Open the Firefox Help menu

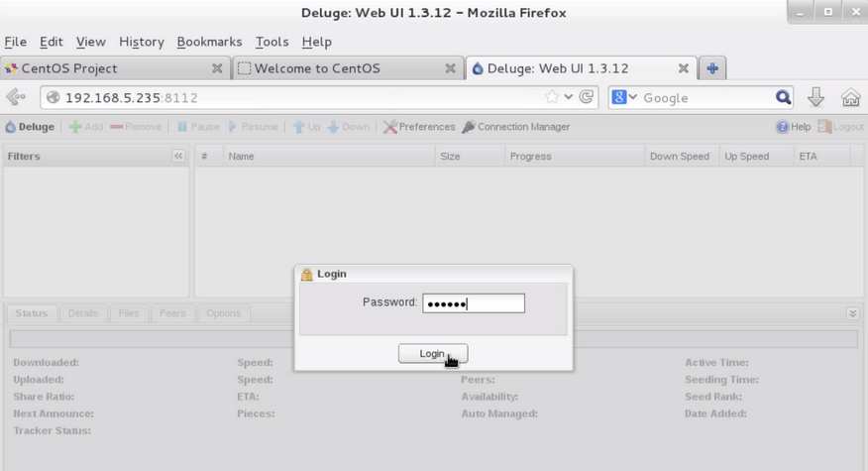point(317,42)
